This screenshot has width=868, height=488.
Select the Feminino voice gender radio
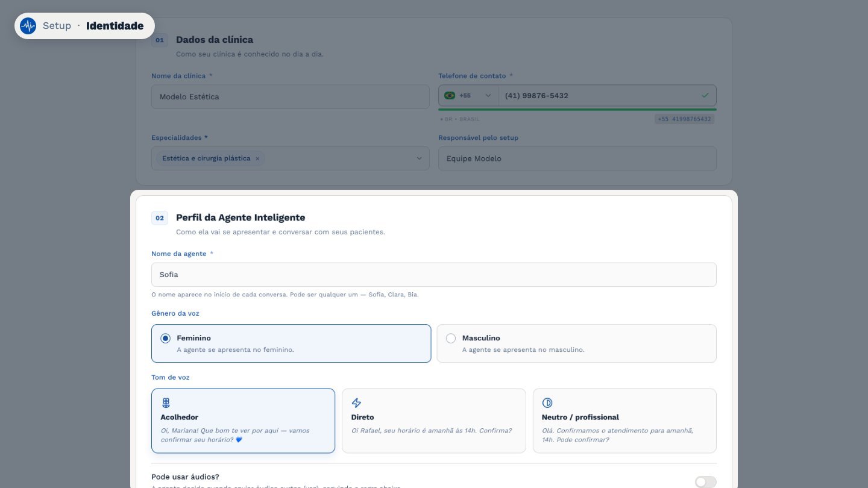click(165, 339)
